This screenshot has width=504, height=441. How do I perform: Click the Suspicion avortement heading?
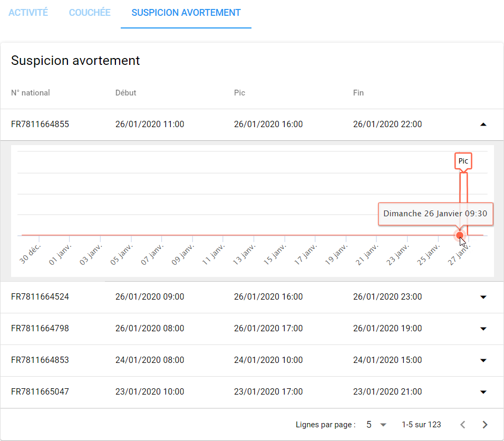click(75, 61)
